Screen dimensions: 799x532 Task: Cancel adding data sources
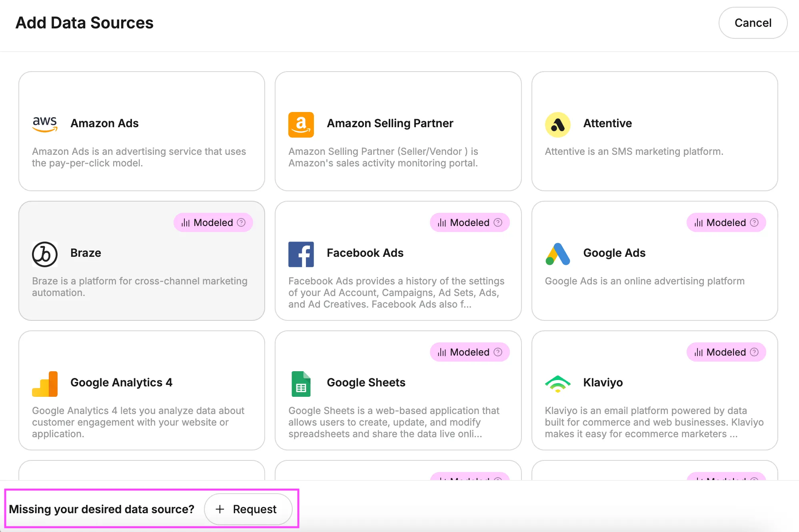coord(753,23)
